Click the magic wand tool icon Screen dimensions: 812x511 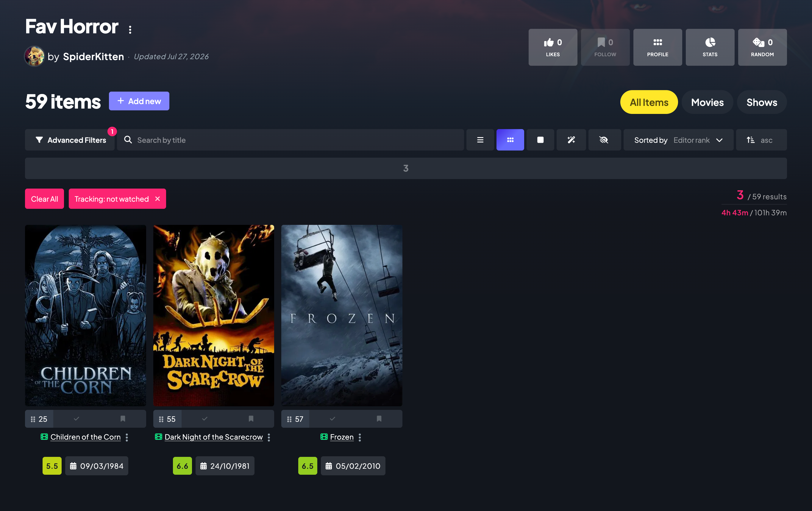571,140
